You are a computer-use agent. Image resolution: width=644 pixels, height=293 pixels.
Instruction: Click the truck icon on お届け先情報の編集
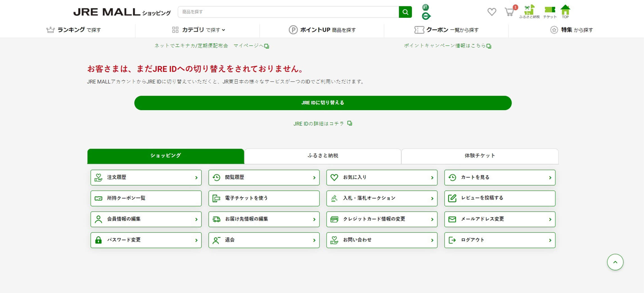point(216,219)
